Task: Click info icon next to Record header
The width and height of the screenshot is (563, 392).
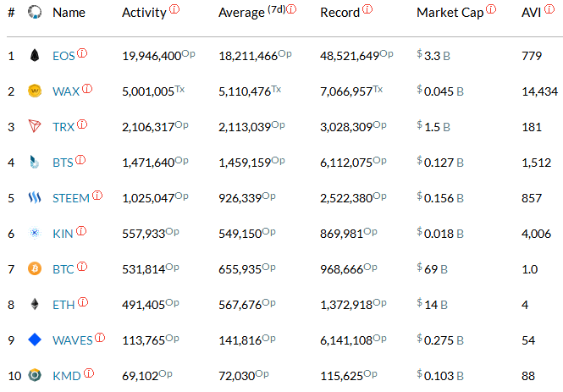Action: pyautogui.click(x=367, y=9)
